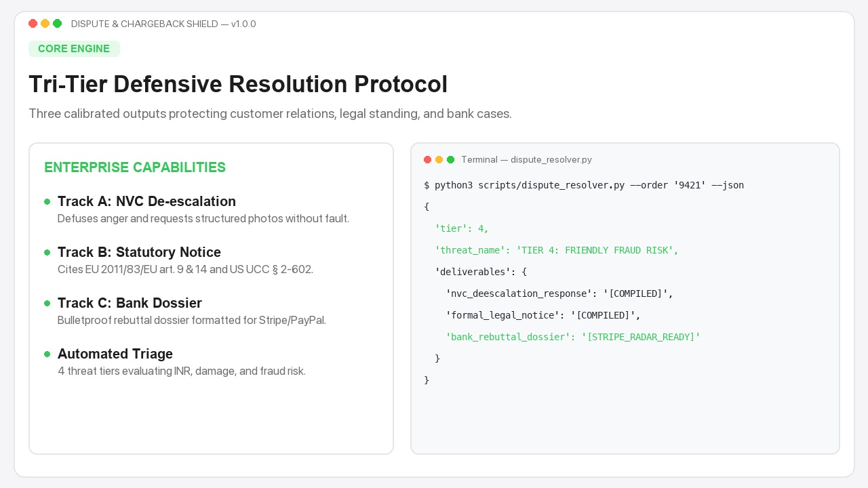This screenshot has height=488, width=868.
Task: Click the green bullet beside Track A
Action: [47, 201]
